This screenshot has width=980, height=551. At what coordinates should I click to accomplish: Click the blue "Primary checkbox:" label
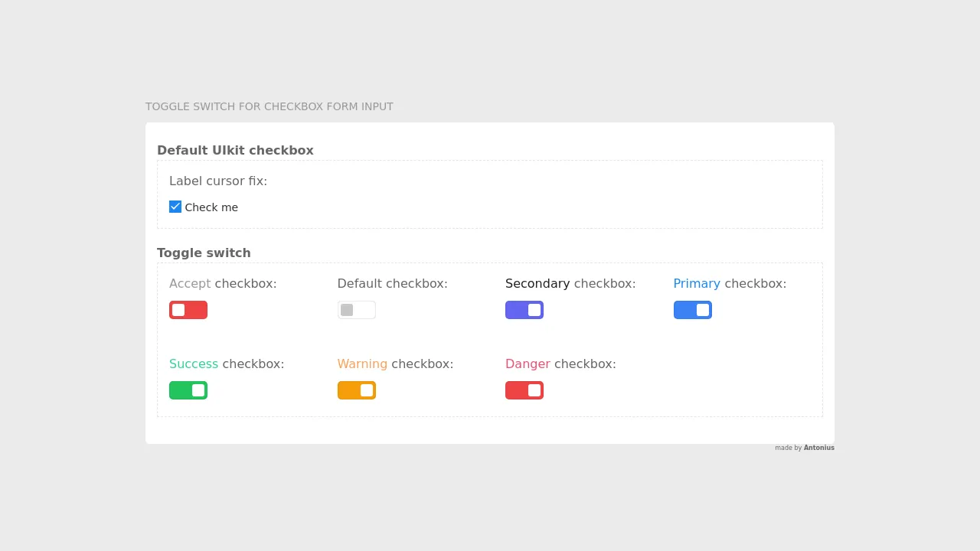point(730,283)
